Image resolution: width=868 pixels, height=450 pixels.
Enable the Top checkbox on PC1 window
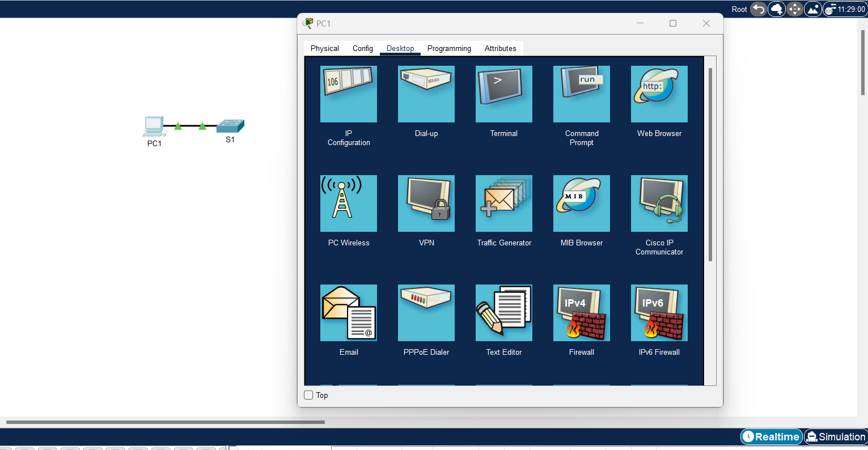click(x=308, y=395)
